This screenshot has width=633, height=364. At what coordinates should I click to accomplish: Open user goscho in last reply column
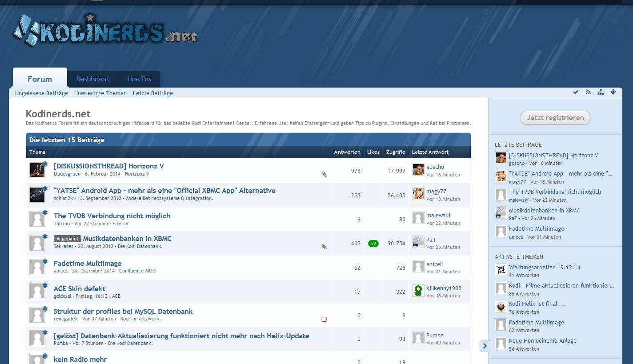pyautogui.click(x=435, y=167)
